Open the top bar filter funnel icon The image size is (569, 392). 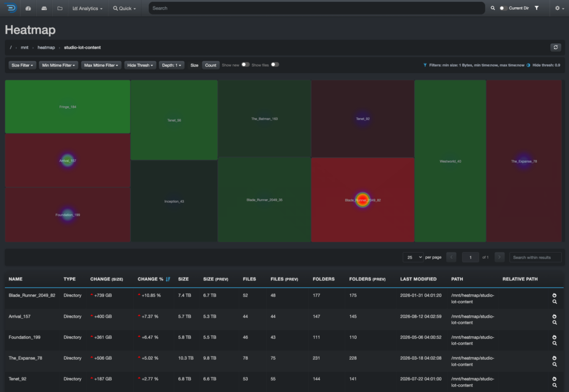[x=536, y=8]
